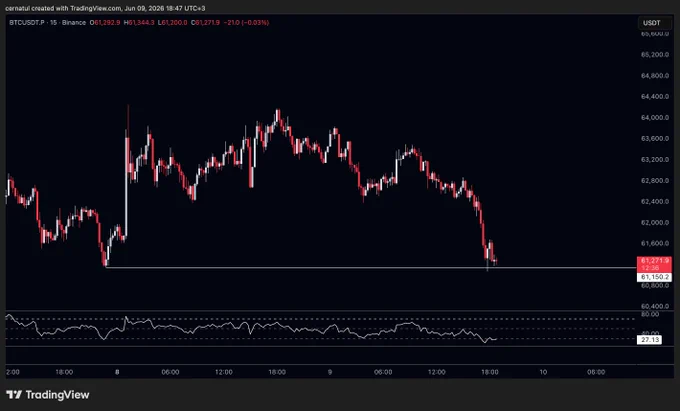Select the RSI indicator line
The image size is (680, 411).
pyautogui.click(x=252, y=328)
